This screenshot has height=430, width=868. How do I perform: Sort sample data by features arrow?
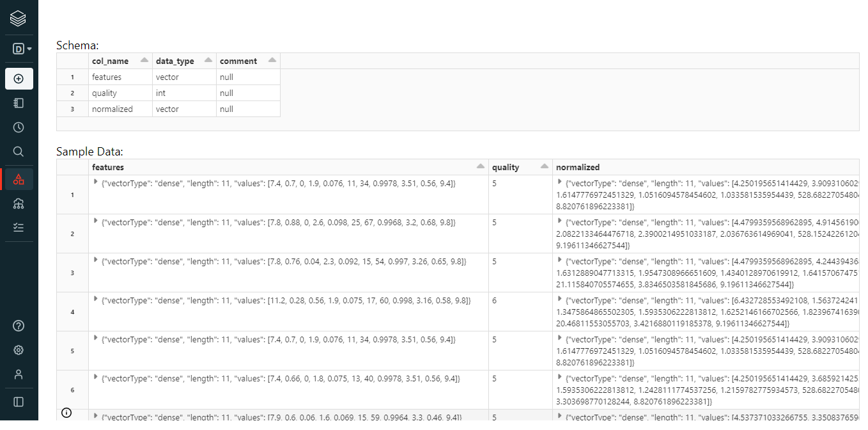(x=481, y=166)
